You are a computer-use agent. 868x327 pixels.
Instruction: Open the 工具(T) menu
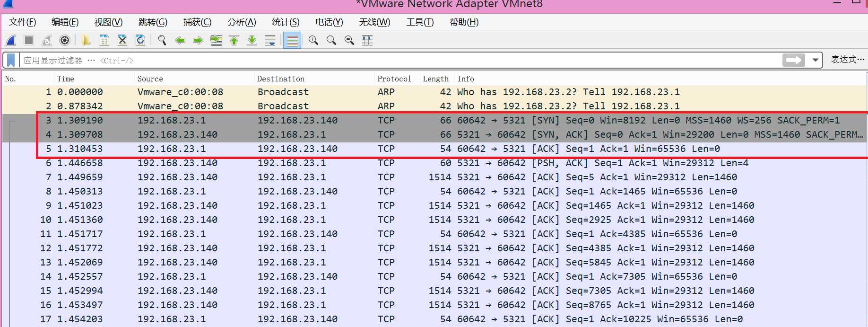[x=420, y=22]
